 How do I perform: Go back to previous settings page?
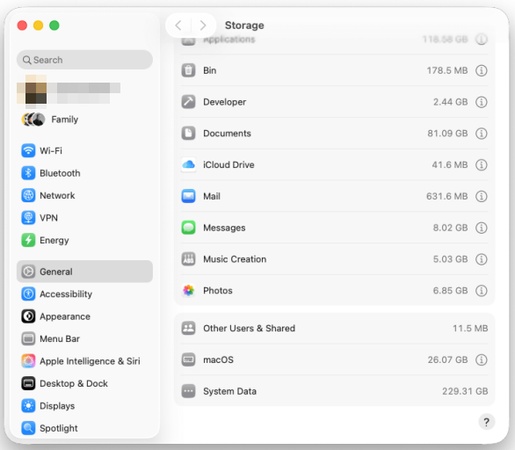178,25
